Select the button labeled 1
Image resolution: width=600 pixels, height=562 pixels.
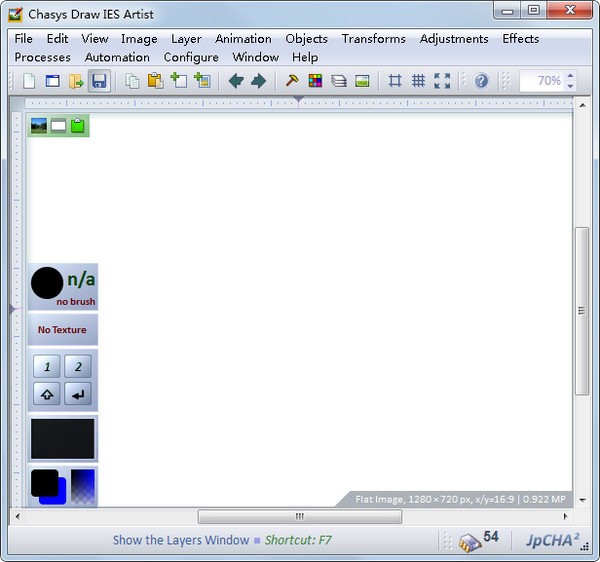47,367
